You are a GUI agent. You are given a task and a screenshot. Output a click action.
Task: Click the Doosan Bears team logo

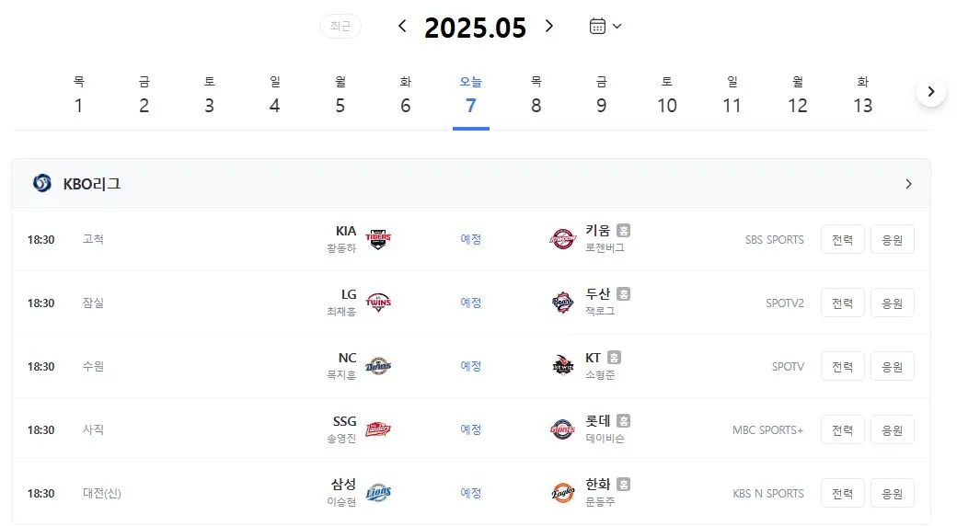click(562, 303)
